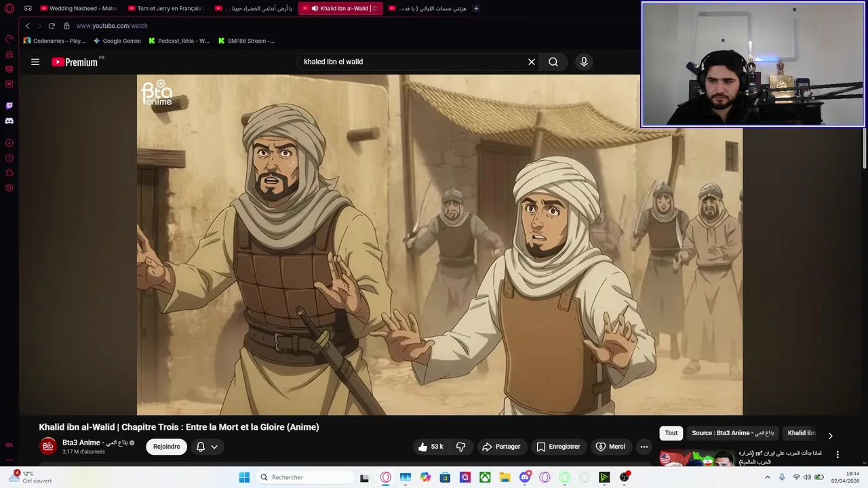Open the Opera GX main menu logo
This screenshot has height=488, width=868.
click(x=9, y=9)
